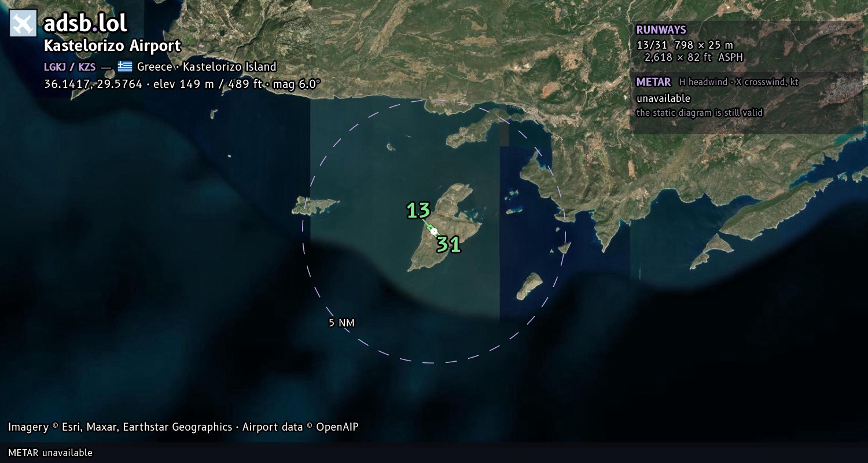Click the Greece · Kastelorizo Island text
This screenshot has height=463, width=868.
pyautogui.click(x=207, y=67)
